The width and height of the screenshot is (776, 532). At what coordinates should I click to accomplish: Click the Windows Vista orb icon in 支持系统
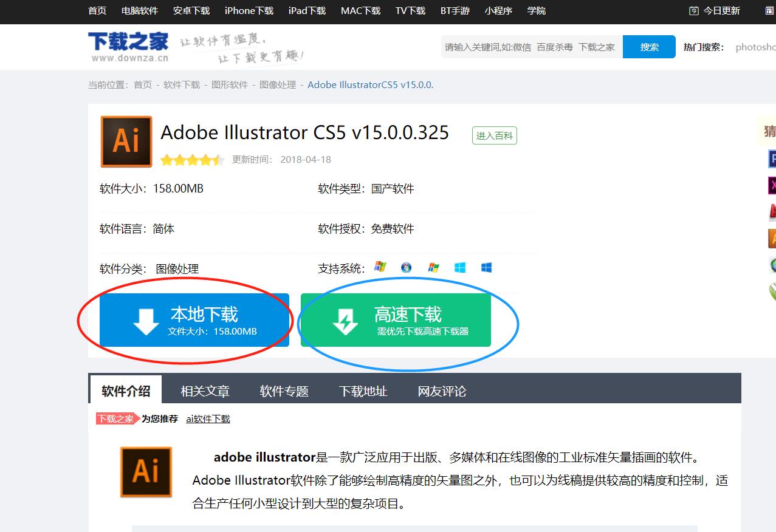pyautogui.click(x=405, y=267)
